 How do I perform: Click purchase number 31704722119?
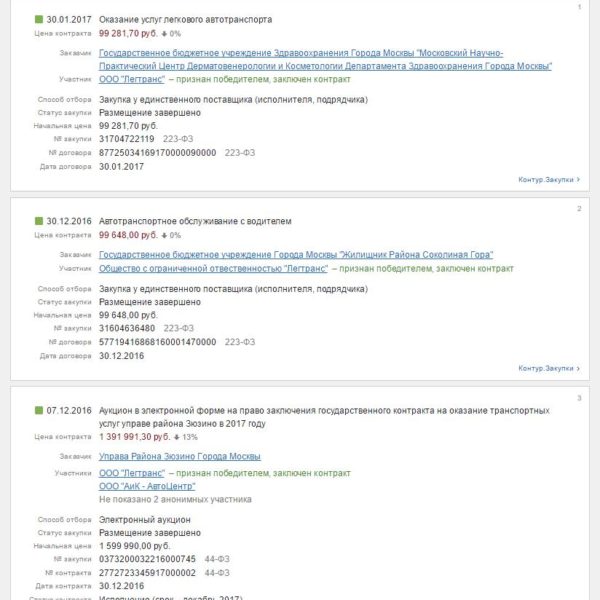(x=127, y=139)
